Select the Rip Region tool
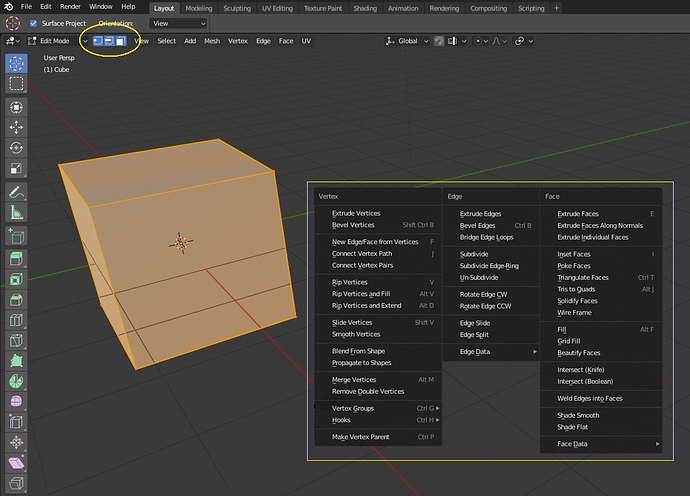 tap(16, 483)
